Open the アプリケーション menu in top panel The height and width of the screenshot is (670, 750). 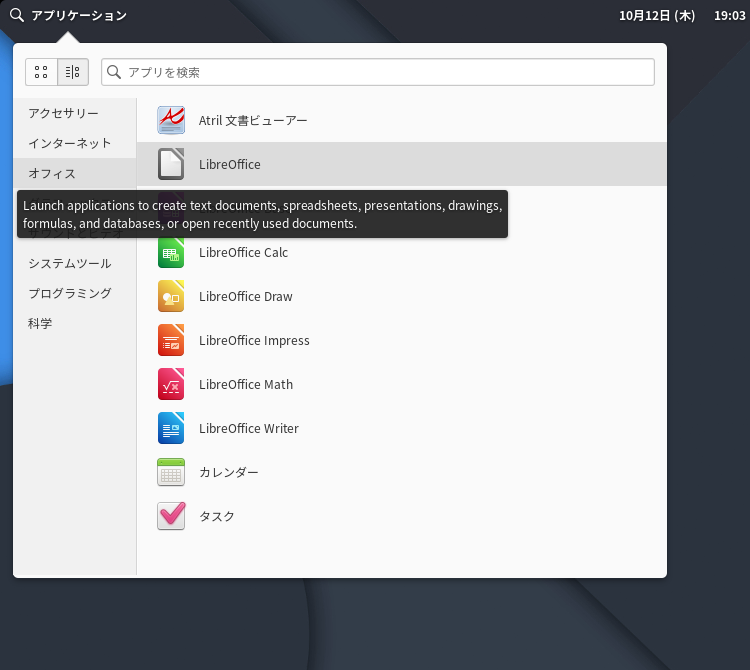[79, 15]
